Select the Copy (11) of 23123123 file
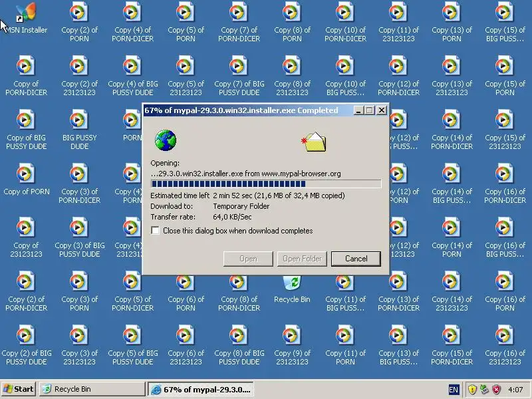 coord(398,23)
